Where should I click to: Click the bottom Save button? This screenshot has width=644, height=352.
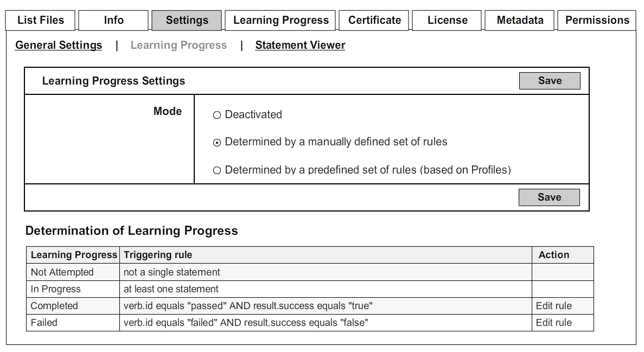click(x=549, y=197)
